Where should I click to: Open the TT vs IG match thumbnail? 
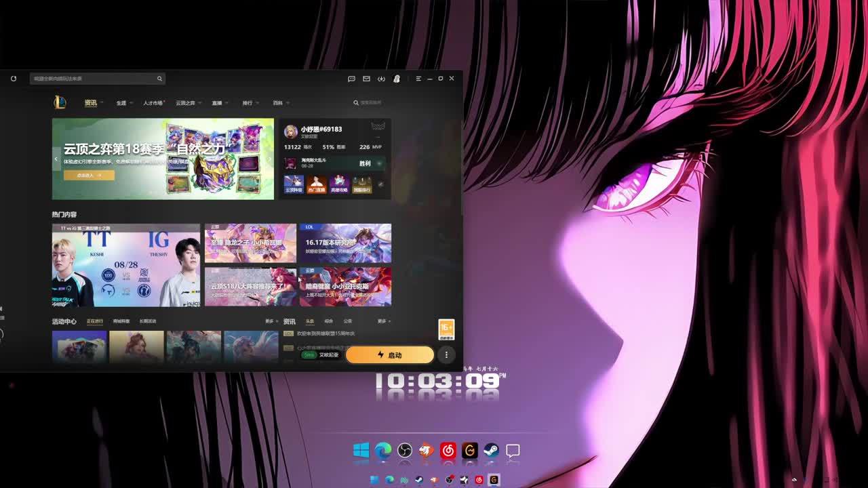click(126, 265)
